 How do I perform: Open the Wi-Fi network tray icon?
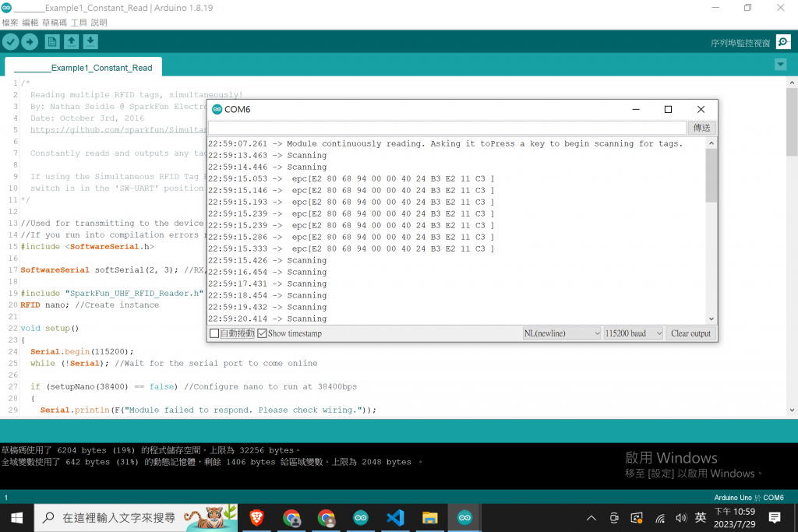click(659, 518)
